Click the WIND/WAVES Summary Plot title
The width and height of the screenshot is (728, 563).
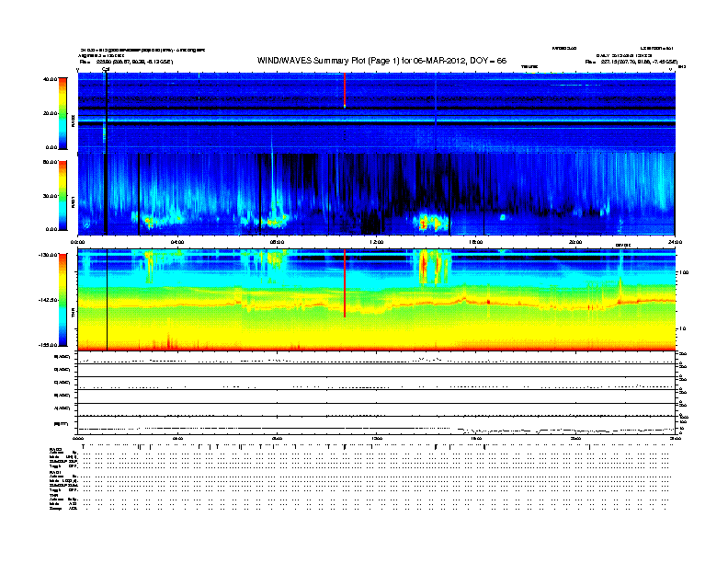381,61
